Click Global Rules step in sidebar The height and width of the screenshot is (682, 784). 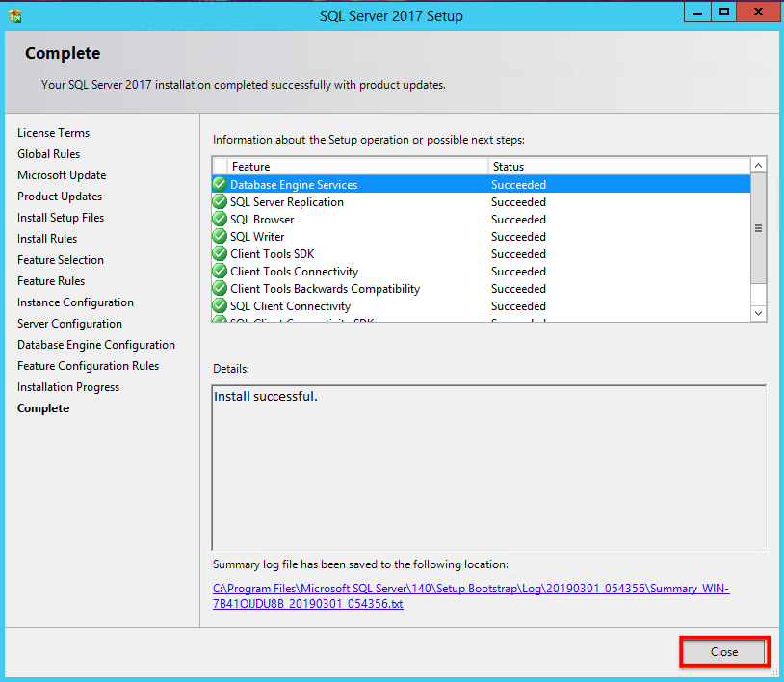tap(48, 154)
